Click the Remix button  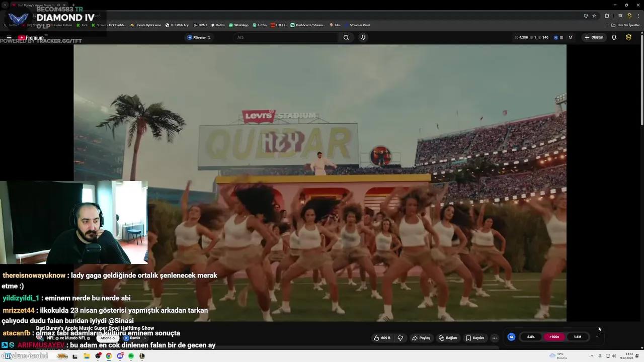click(x=132, y=338)
